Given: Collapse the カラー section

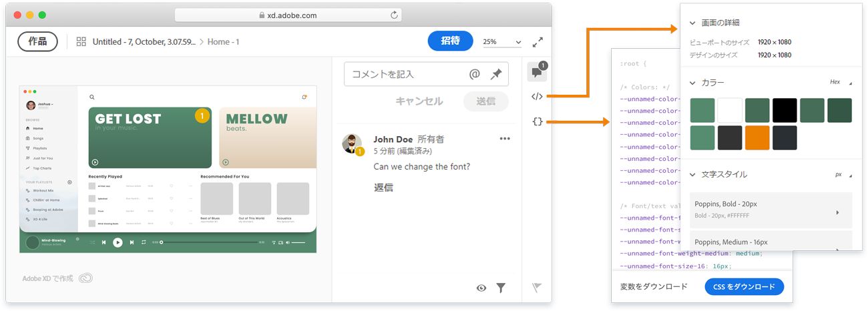Looking at the screenshot, I should pos(693,83).
